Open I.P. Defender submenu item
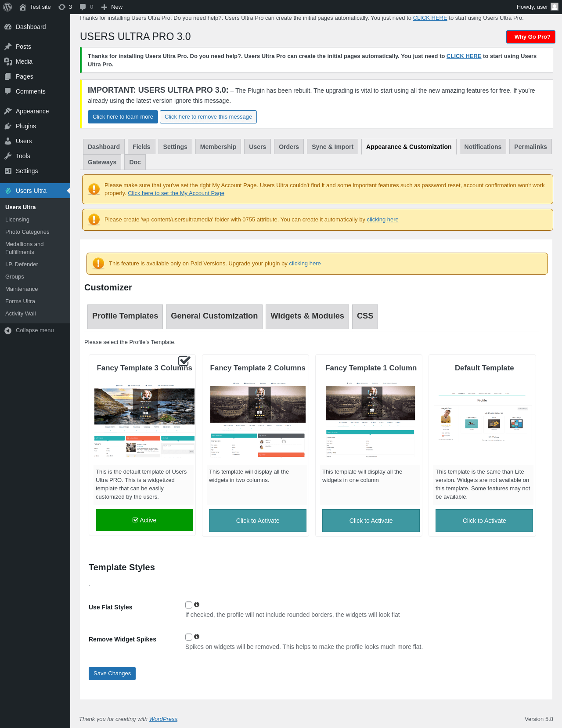The width and height of the screenshot is (562, 728). point(22,264)
